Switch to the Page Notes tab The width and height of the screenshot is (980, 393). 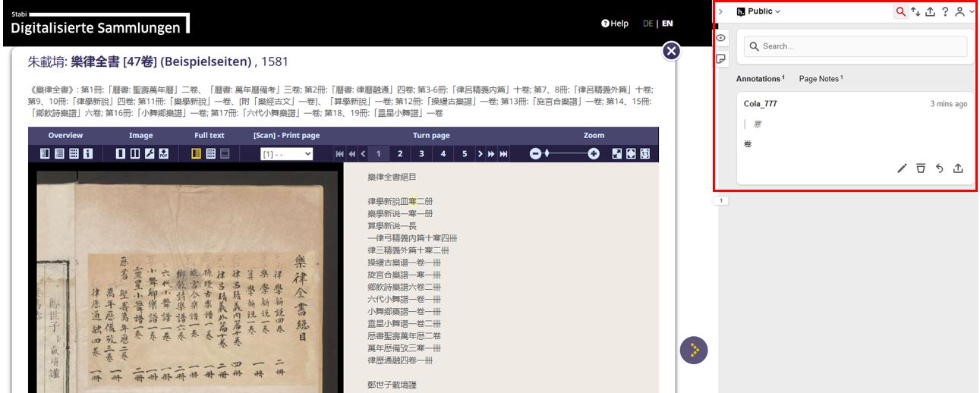[820, 79]
